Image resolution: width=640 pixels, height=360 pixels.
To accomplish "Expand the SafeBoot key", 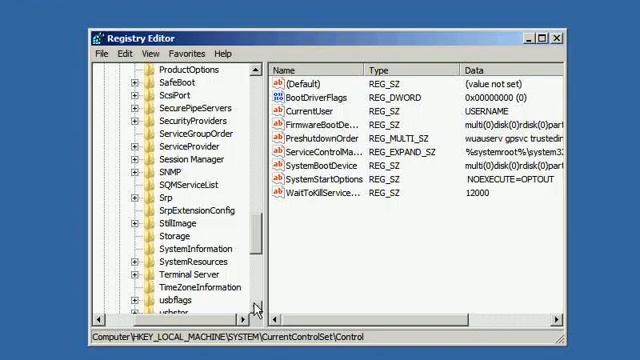I will [x=135, y=83].
